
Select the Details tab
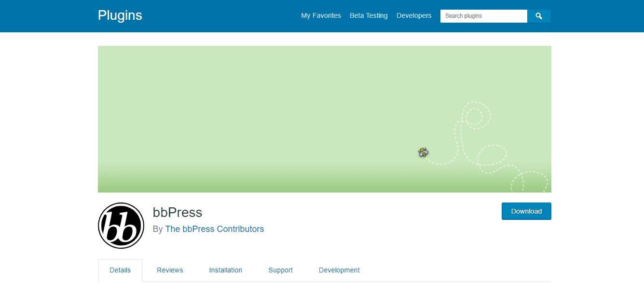(120, 270)
